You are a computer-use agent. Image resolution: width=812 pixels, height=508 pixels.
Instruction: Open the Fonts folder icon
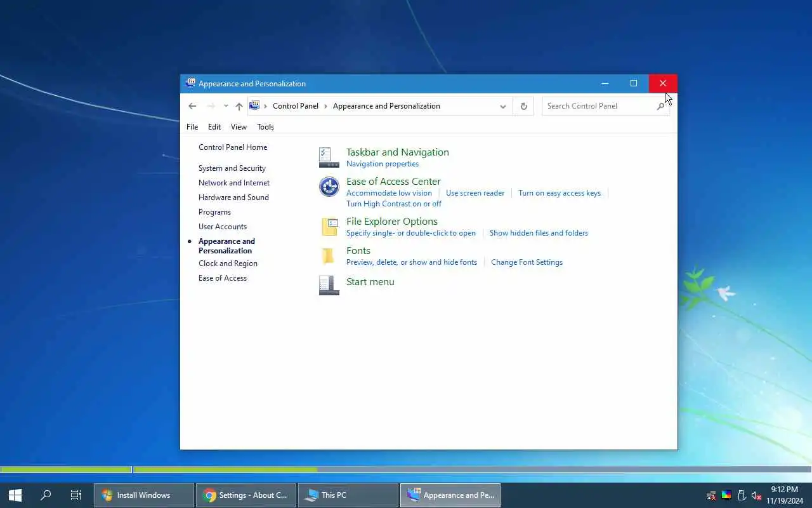(x=329, y=256)
